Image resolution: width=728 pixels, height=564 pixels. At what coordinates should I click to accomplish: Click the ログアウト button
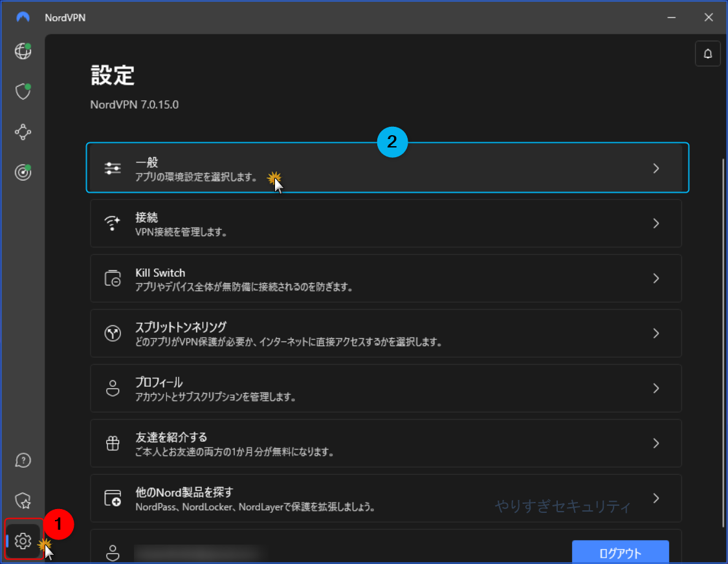point(621,552)
